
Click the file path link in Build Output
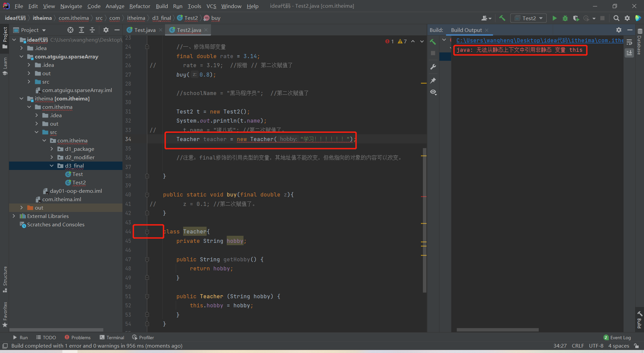540,40
